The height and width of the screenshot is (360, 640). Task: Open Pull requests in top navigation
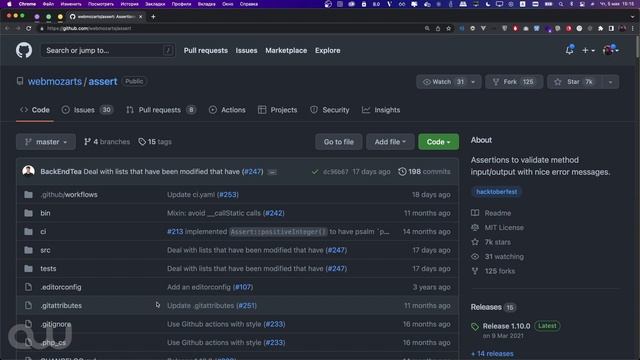(206, 51)
